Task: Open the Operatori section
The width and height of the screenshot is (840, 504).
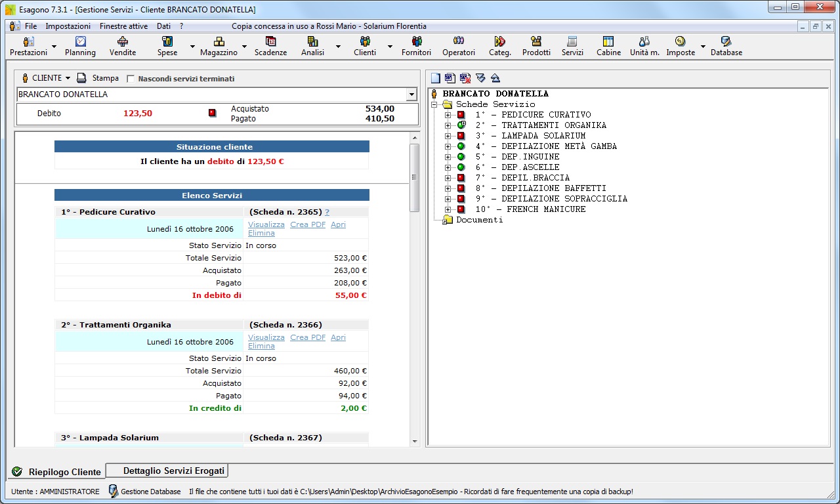Action: tap(459, 46)
